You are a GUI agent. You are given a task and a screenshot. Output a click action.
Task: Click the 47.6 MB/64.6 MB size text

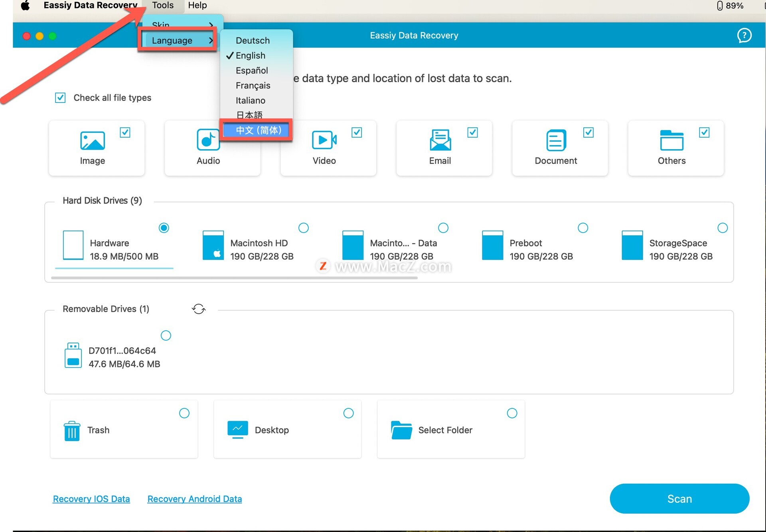click(124, 364)
